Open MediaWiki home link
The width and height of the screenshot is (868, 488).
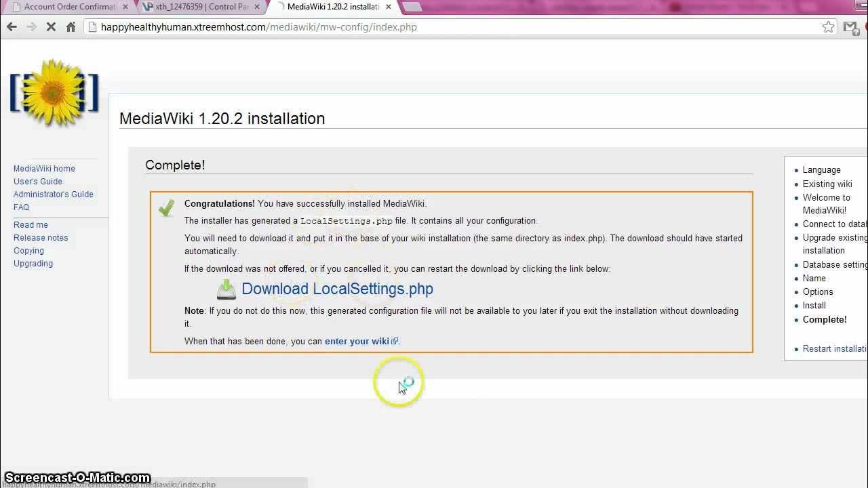[x=44, y=169]
